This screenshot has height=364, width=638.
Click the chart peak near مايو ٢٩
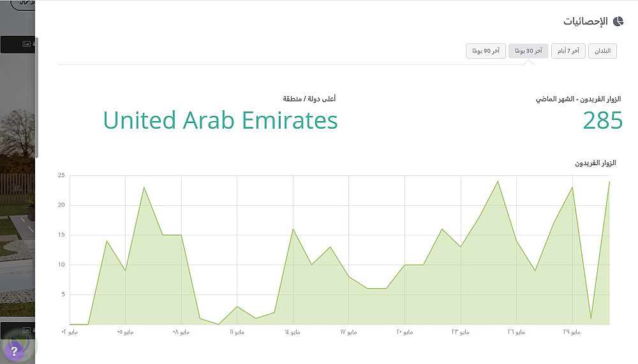coord(572,187)
